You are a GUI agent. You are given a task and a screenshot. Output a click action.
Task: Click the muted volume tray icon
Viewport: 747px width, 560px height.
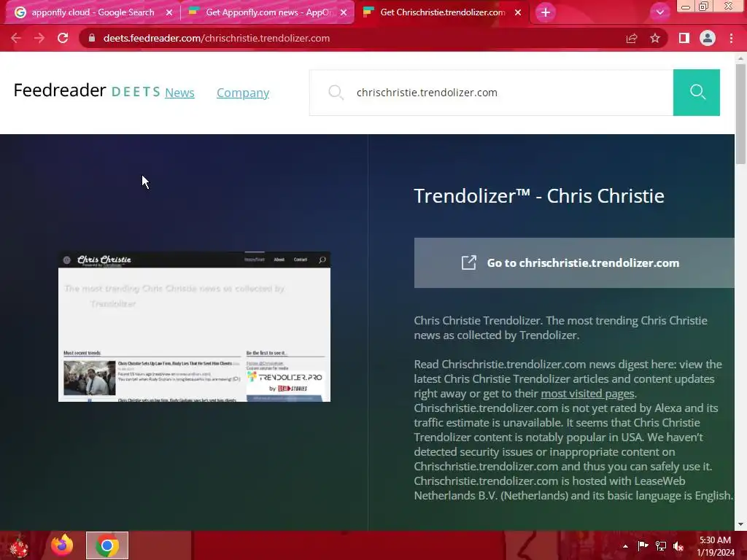678,545
